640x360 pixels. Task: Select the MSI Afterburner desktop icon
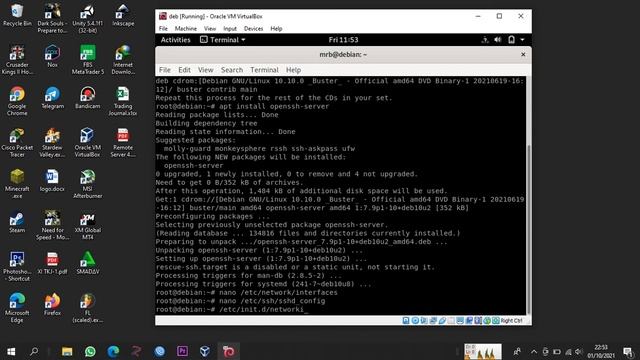tap(87, 184)
